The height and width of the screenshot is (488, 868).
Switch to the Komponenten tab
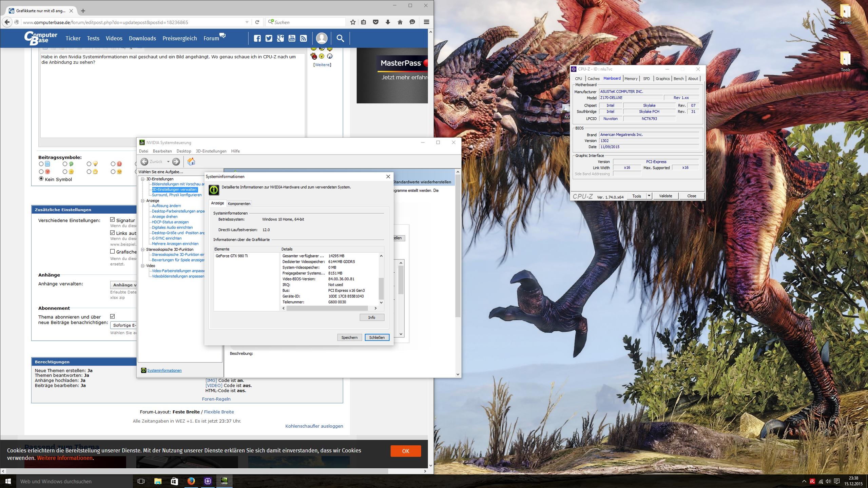239,203
